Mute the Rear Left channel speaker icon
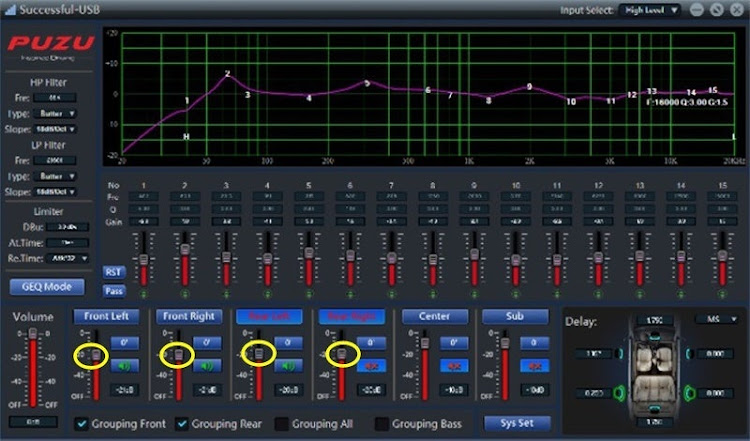 pyautogui.click(x=288, y=366)
